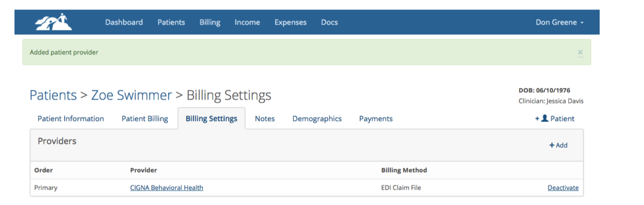The image size is (644, 205).
Task: Open the Payments tab
Action: [x=376, y=119]
